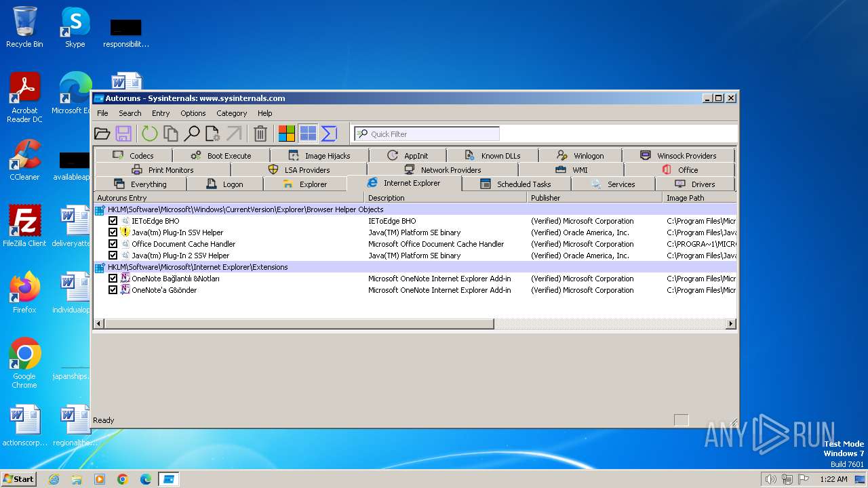
Task: Click the Find magnifier icon in toolbar
Action: pyautogui.click(x=192, y=134)
